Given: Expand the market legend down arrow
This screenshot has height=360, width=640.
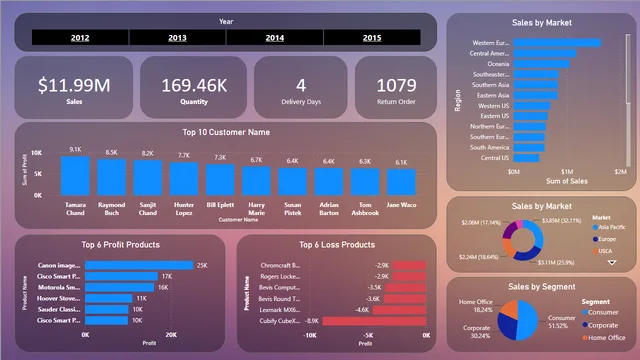Looking at the screenshot, I should click(611, 262).
